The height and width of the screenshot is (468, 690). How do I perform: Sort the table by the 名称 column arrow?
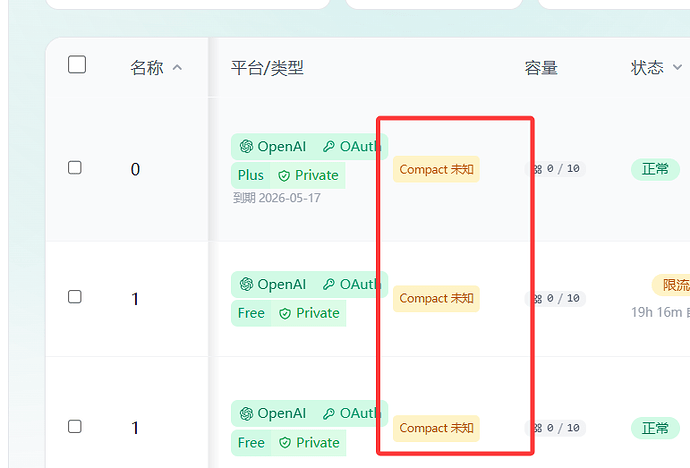pyautogui.click(x=177, y=67)
